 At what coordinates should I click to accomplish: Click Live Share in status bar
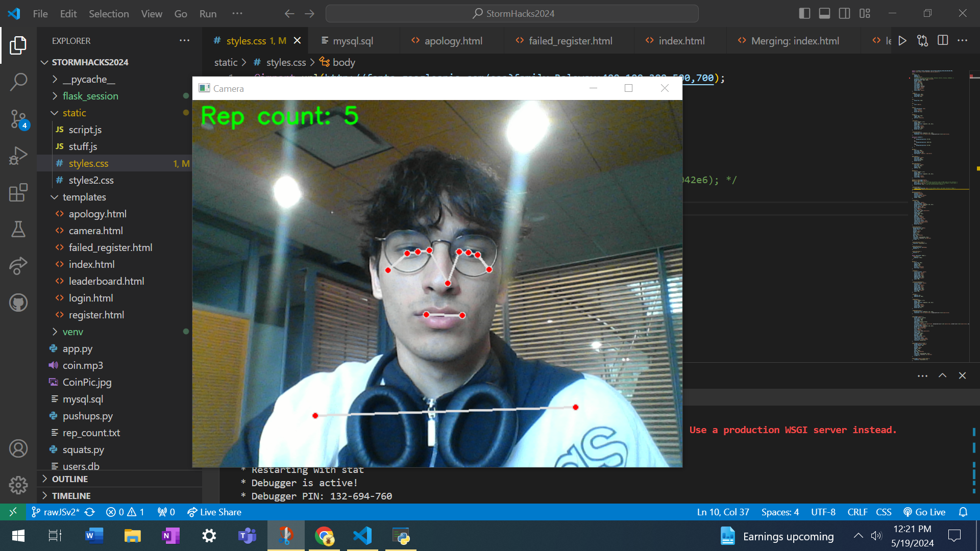click(214, 512)
